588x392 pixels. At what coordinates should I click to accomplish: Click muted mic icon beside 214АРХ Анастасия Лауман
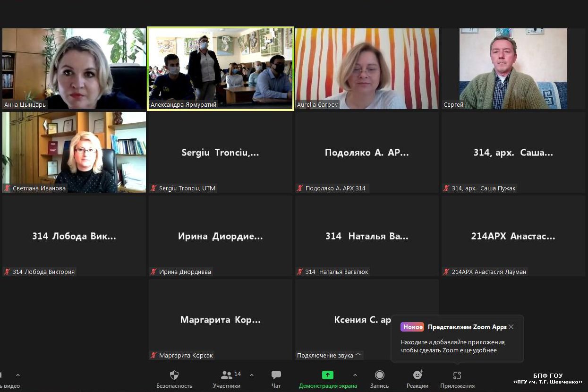click(x=446, y=272)
